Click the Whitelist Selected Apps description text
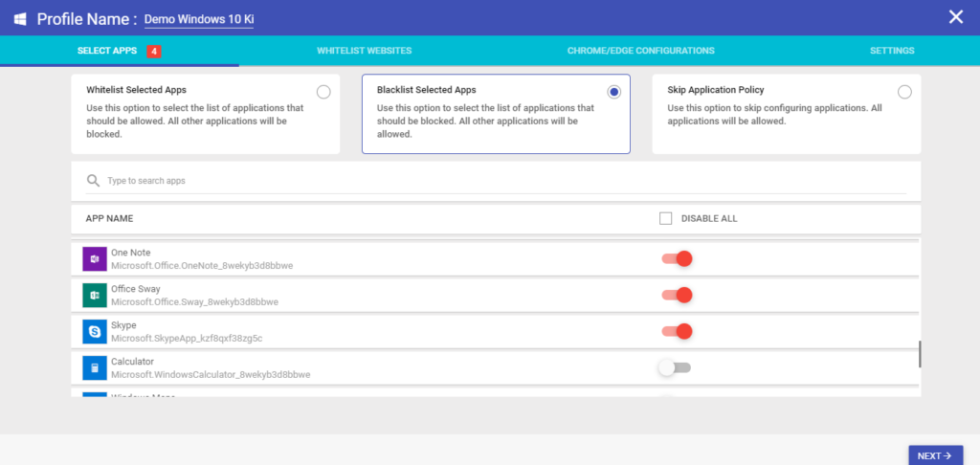 195,122
